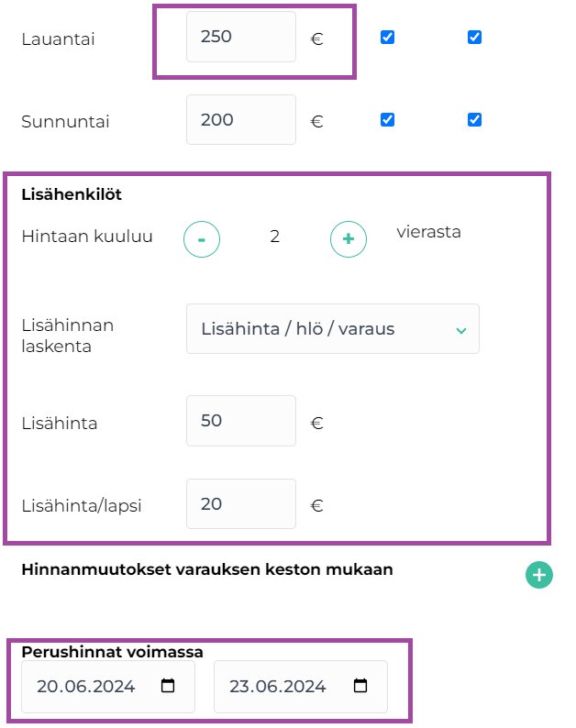Screen dimensions: 576x728
Task: Click the start date field 20.06.2024
Action: tap(108, 686)
